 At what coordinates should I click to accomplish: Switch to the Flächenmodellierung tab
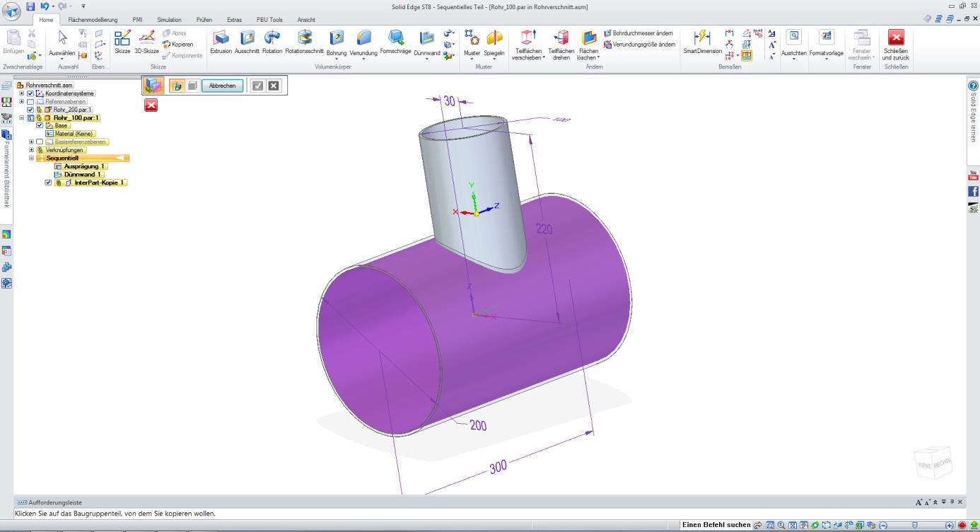click(93, 20)
